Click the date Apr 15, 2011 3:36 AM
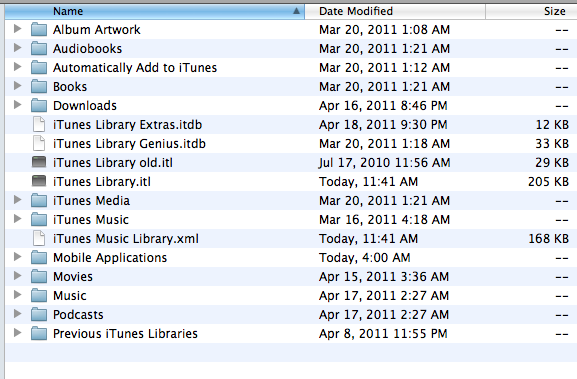 coord(384,277)
